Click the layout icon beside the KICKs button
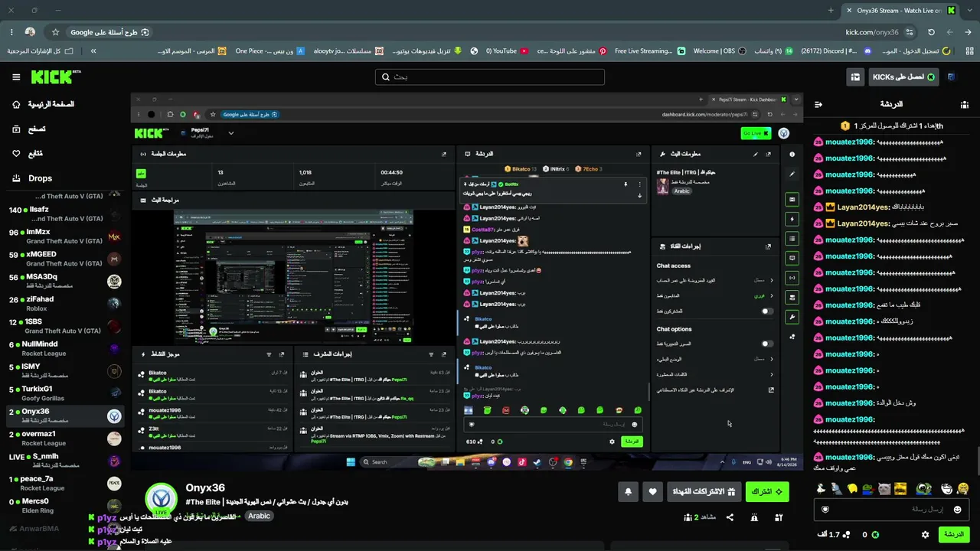Image resolution: width=980 pixels, height=551 pixels. point(855,77)
